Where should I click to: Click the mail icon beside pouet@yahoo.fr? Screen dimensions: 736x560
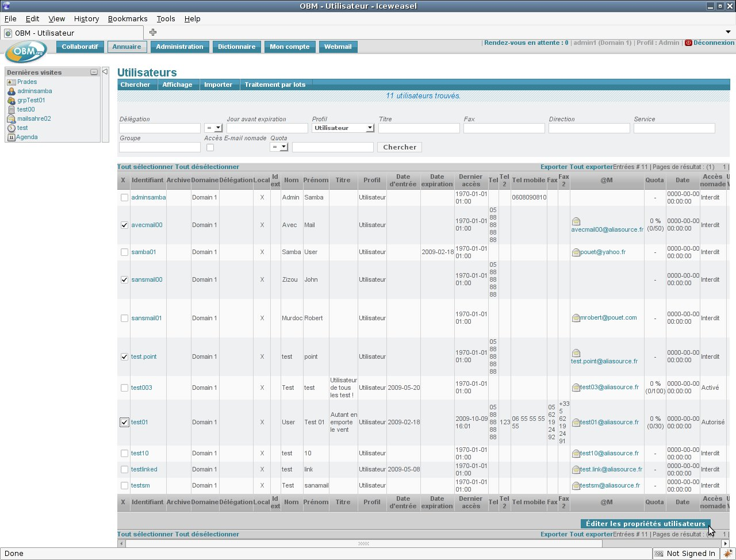[576, 252]
